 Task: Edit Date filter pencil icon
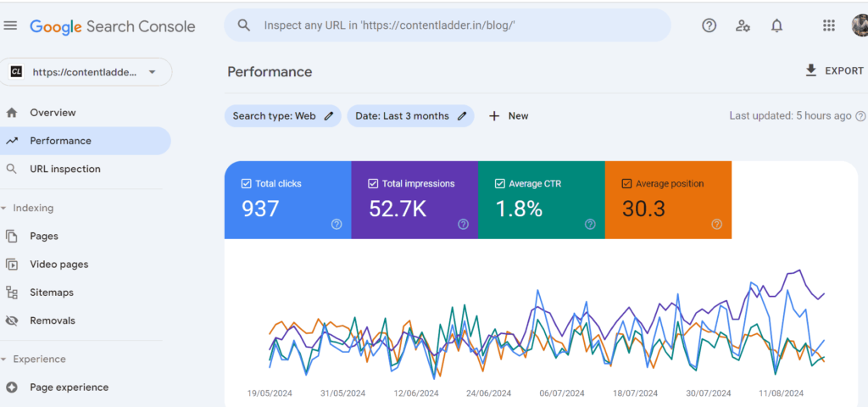coord(462,115)
